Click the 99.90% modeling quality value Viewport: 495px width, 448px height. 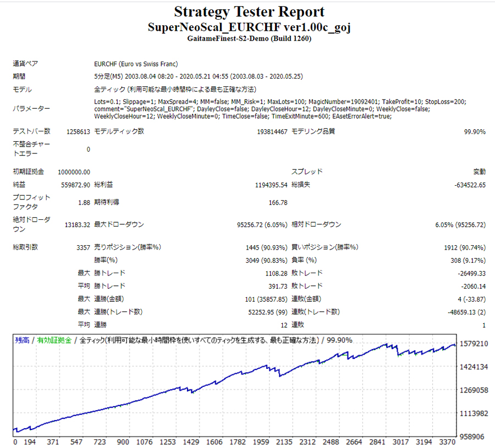click(x=475, y=131)
